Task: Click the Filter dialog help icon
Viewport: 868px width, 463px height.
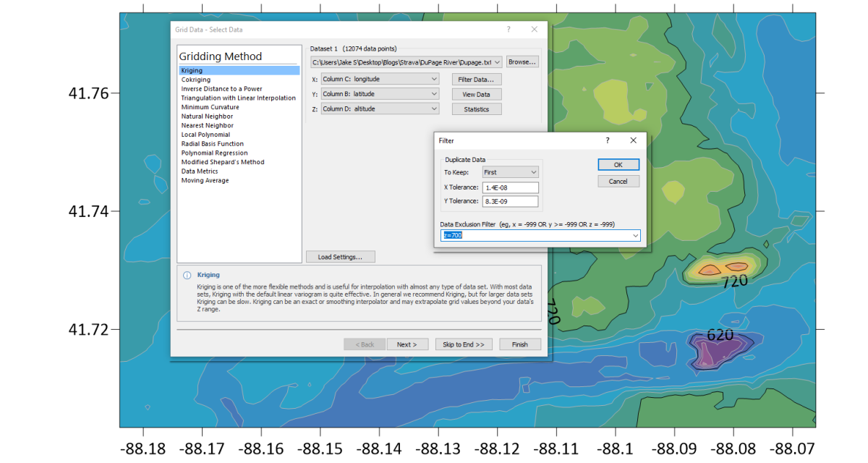Action: pos(607,140)
